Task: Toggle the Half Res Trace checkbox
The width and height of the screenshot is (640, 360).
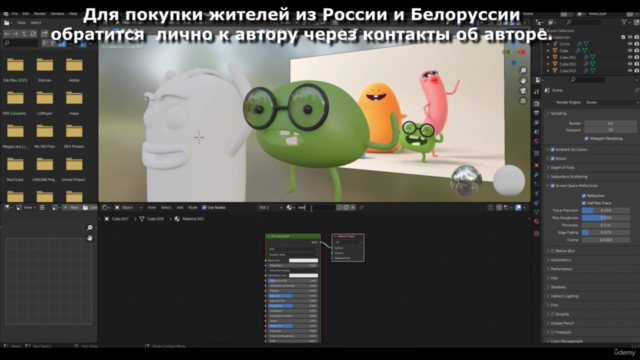Action: [584, 203]
